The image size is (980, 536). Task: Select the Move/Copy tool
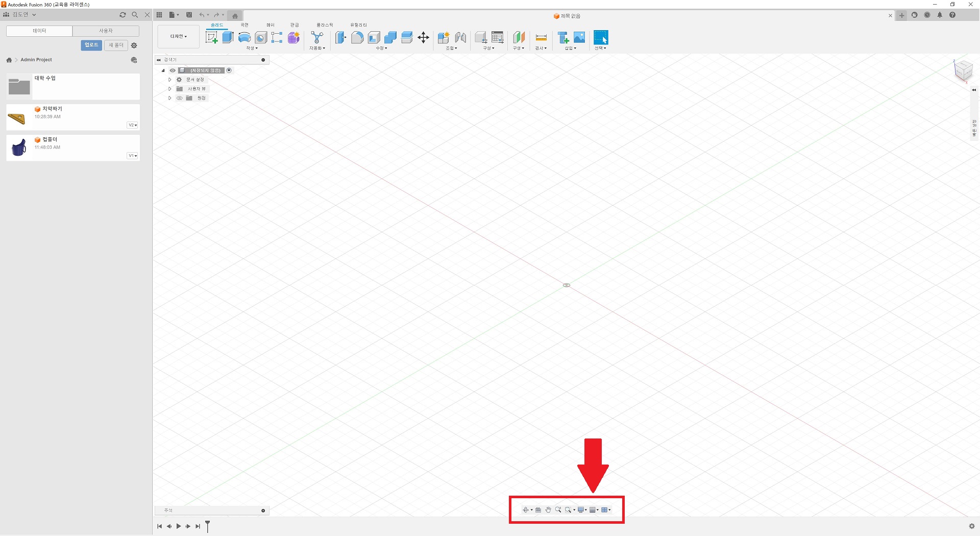point(423,37)
